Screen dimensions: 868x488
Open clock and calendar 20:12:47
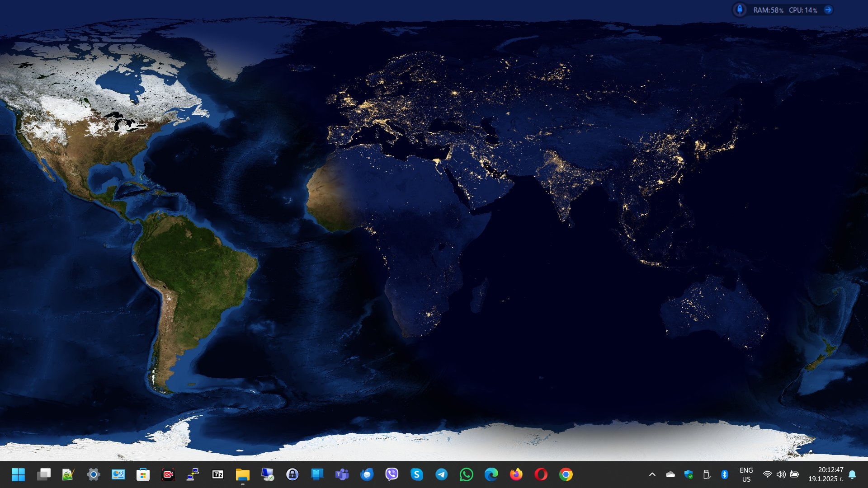(826, 474)
